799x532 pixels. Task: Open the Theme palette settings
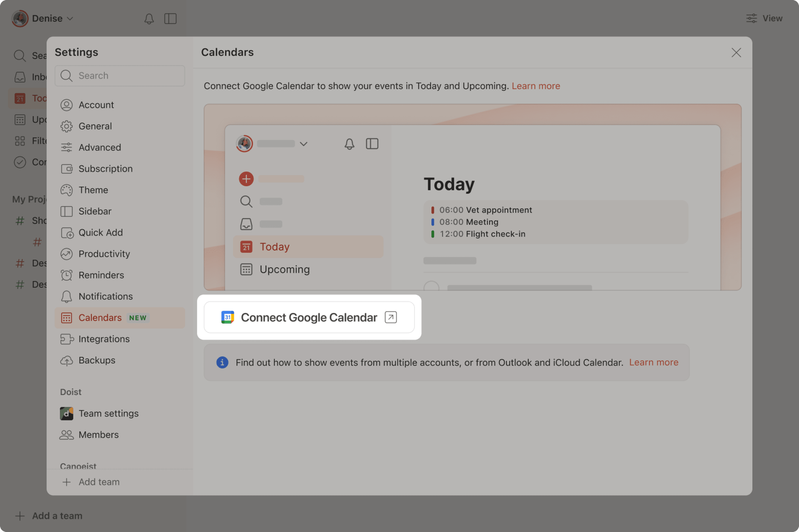(93, 190)
